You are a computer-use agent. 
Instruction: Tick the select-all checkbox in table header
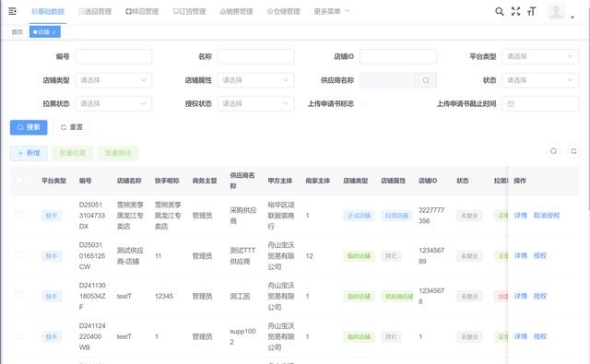click(18, 180)
